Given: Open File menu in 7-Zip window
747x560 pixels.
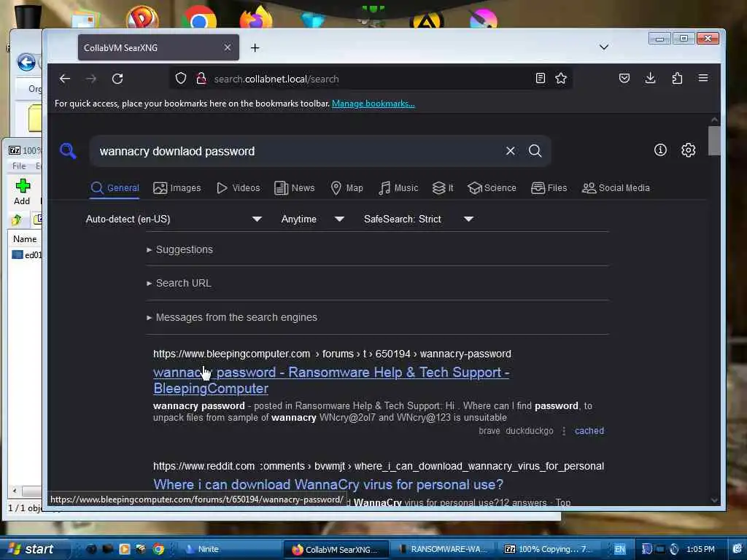Looking at the screenshot, I should [19, 166].
